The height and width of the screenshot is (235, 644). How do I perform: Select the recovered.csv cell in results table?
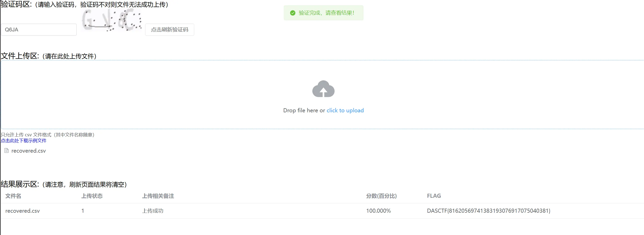23,211
